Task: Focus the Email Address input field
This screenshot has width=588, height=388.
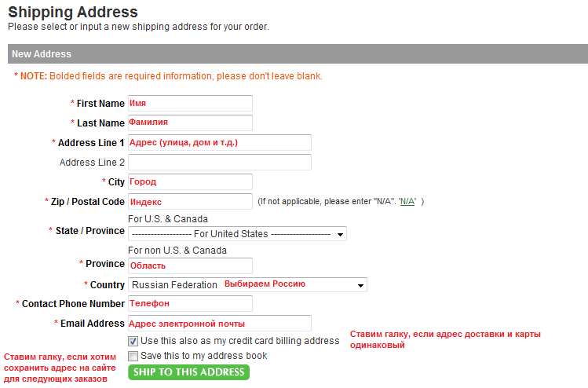Action: (219, 324)
